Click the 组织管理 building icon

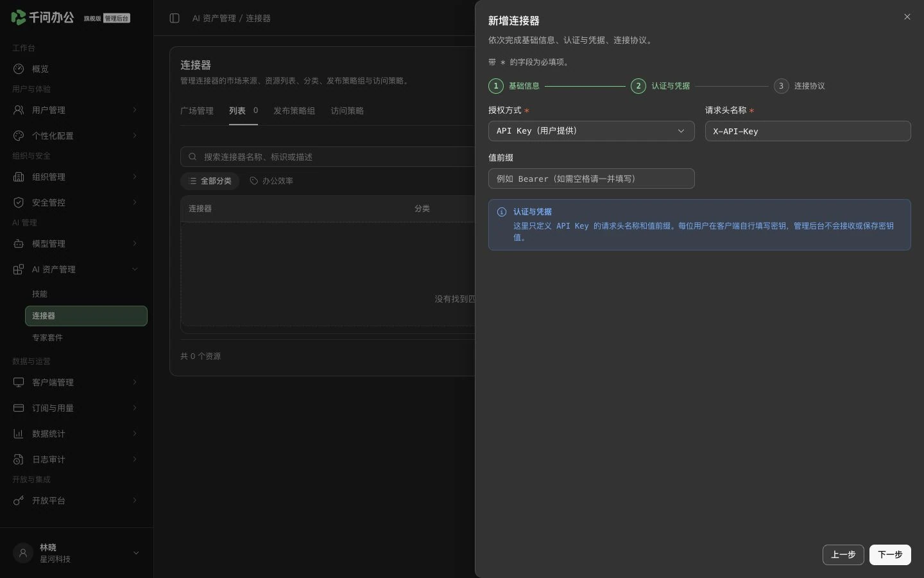coord(19,177)
